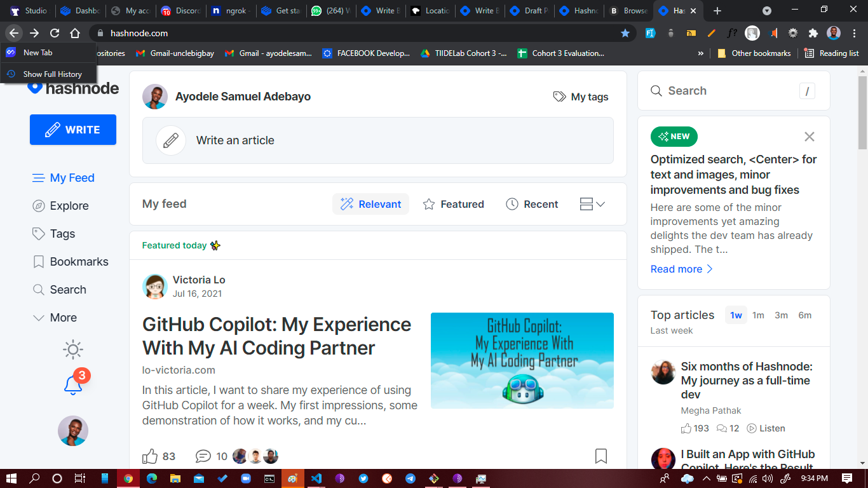Click the browser home icon
Image resolution: width=868 pixels, height=488 pixels.
click(x=75, y=33)
